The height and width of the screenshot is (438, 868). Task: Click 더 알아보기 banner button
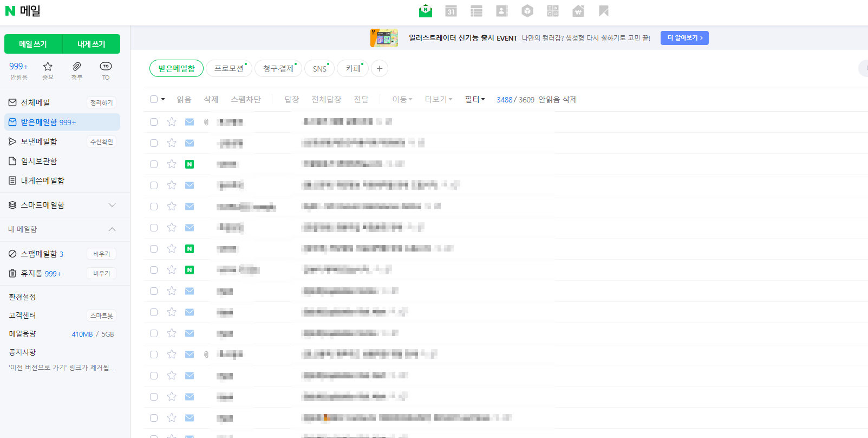tap(684, 38)
